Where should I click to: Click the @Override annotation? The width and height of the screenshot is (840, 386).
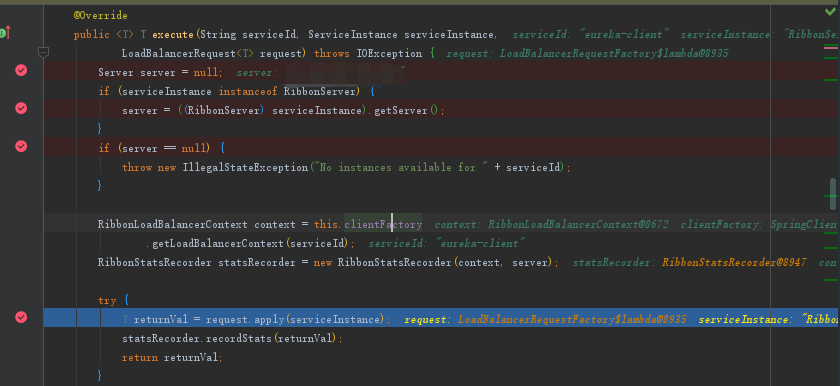100,16
